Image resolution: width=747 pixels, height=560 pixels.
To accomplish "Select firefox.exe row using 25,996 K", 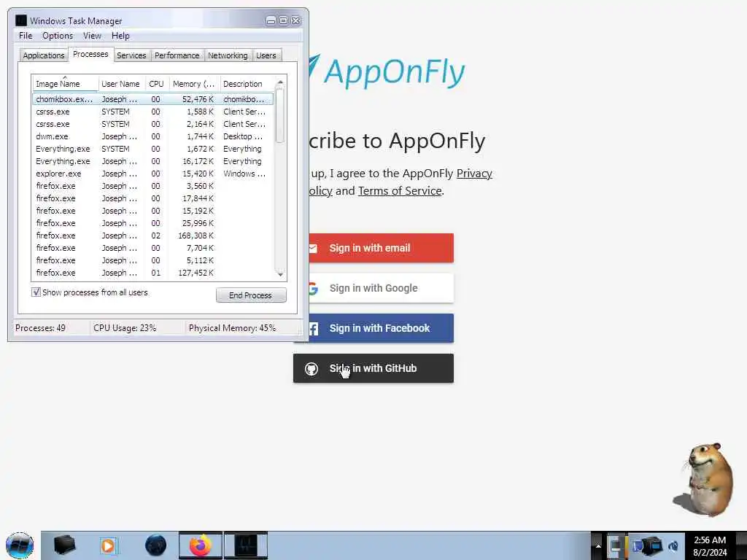I will [x=153, y=223].
